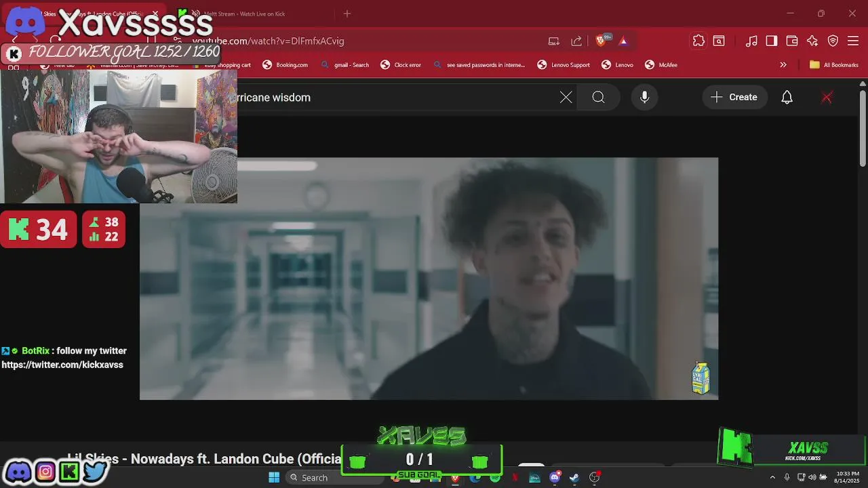This screenshot has width=868, height=488.
Task: Click the YouTube video player
Action: 429,279
